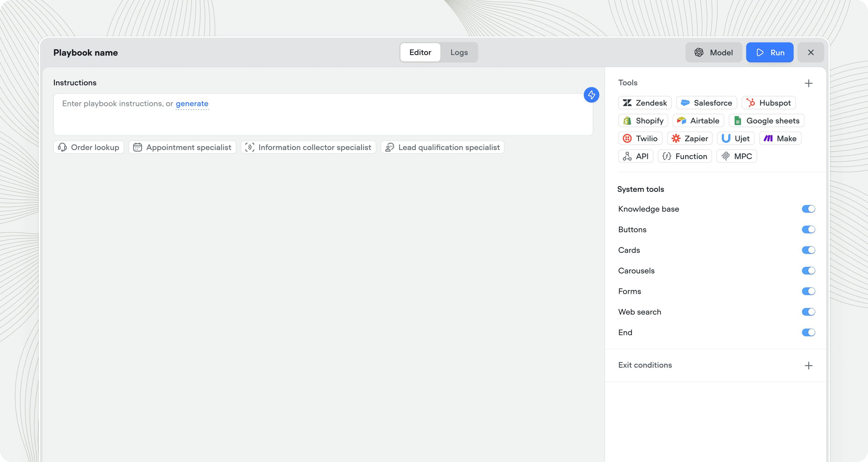Viewport: 868px width, 462px height.
Task: Add the Twilio tool
Action: click(640, 139)
